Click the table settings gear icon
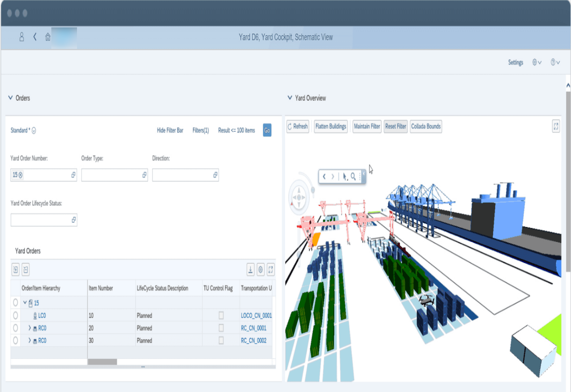This screenshot has height=392, width=571. coord(261,269)
